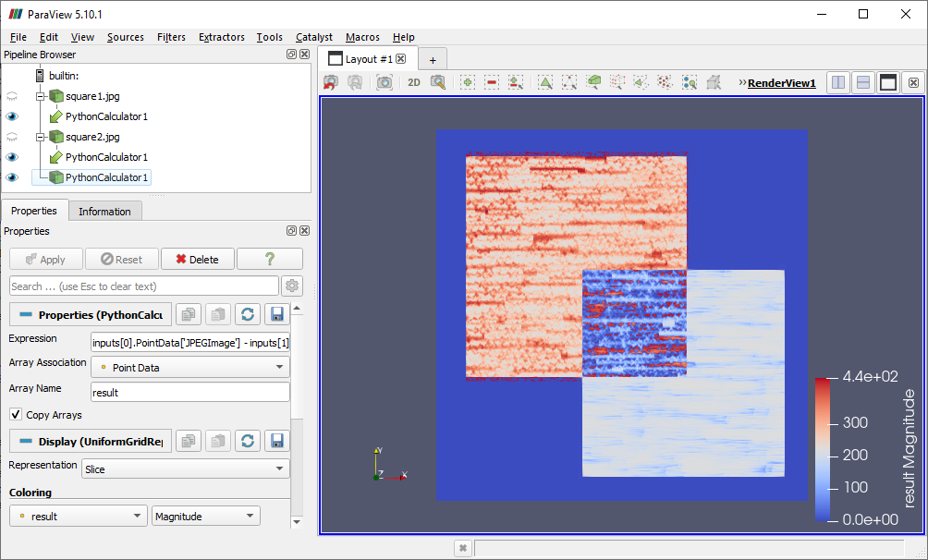Switch to the Information tab

[x=104, y=211]
